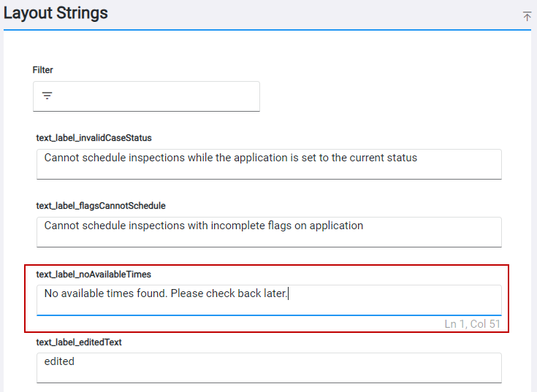
Task: Focus the editedText field containing 'edited'
Action: pyautogui.click(x=269, y=367)
